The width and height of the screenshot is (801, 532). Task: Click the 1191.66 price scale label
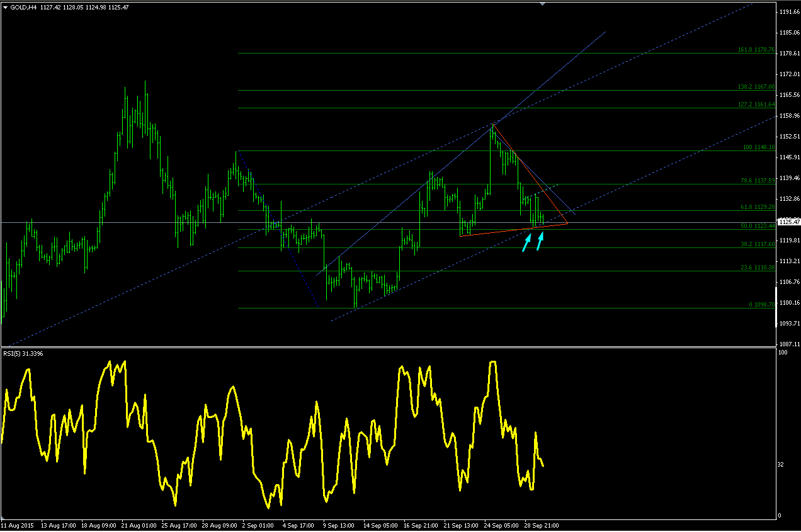(x=789, y=12)
